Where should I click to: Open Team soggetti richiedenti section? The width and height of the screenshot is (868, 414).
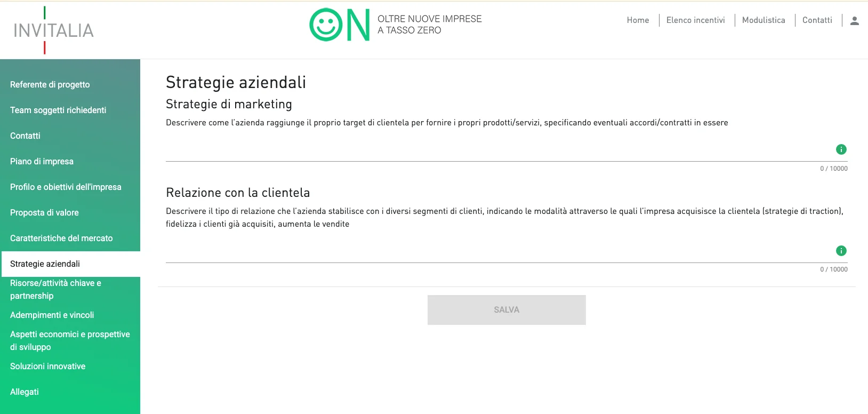pos(58,110)
